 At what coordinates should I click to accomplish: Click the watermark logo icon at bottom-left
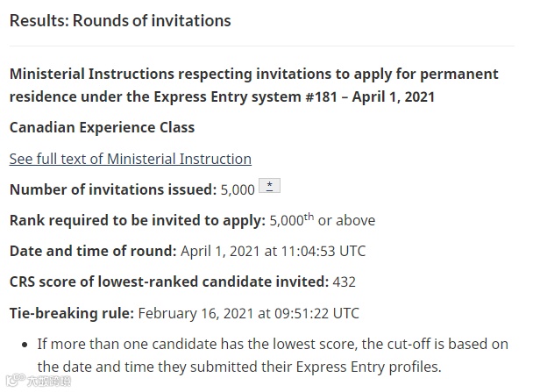pos(13,381)
